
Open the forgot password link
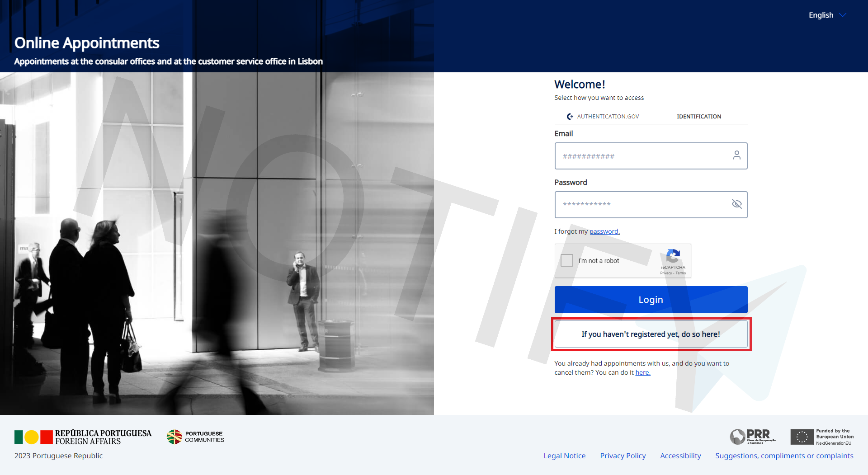pos(604,231)
